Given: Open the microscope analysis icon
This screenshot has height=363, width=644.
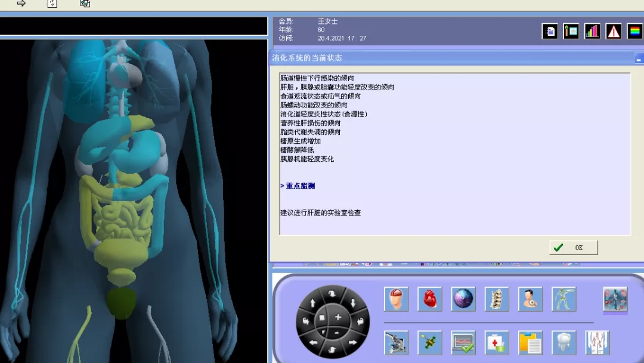Looking at the screenshot, I should point(396,342).
